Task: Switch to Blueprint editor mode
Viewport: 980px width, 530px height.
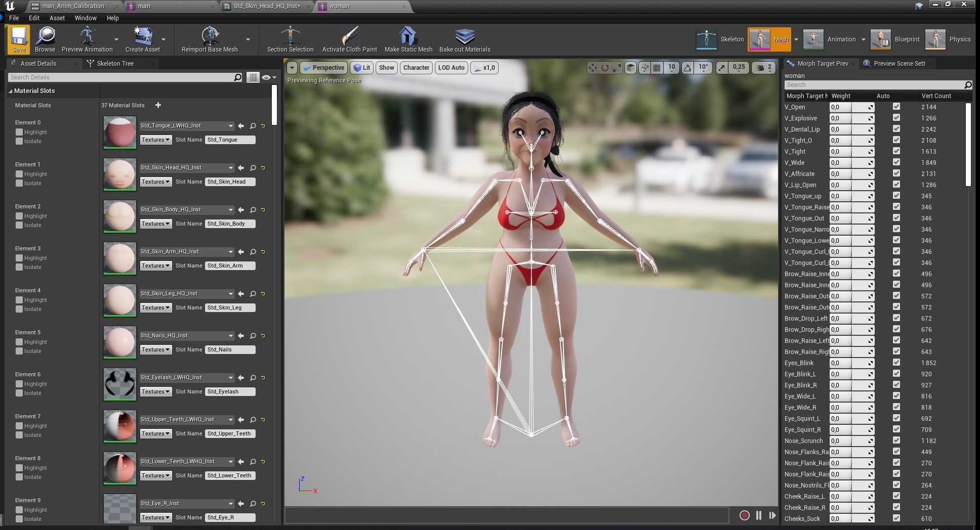Action: click(895, 39)
